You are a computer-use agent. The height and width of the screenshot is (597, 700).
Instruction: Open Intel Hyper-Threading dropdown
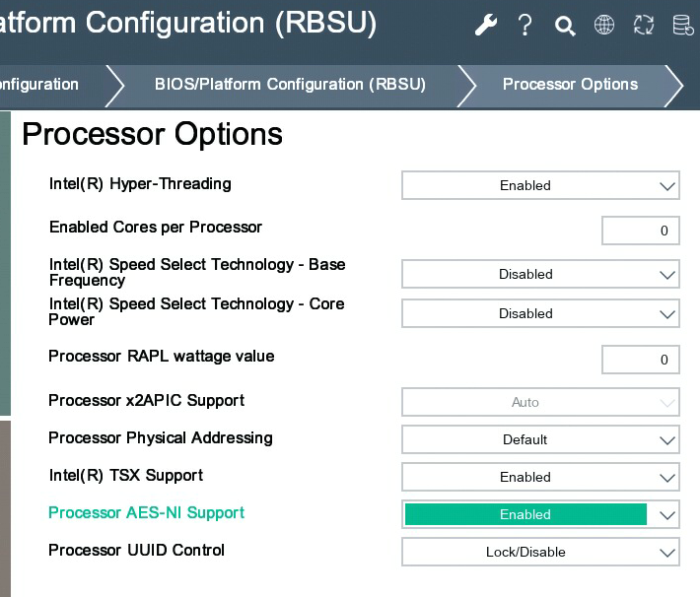coord(540,185)
